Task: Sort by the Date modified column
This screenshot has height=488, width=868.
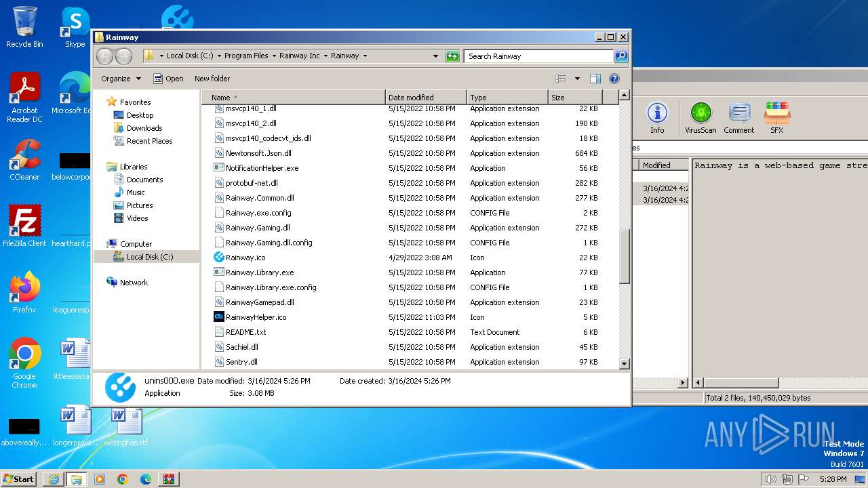Action: click(x=426, y=98)
